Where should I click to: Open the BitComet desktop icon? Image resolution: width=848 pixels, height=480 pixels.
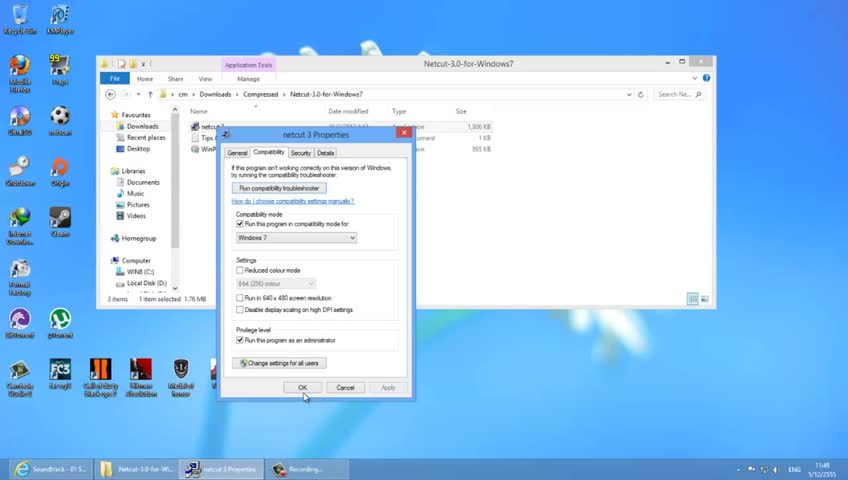[20, 323]
